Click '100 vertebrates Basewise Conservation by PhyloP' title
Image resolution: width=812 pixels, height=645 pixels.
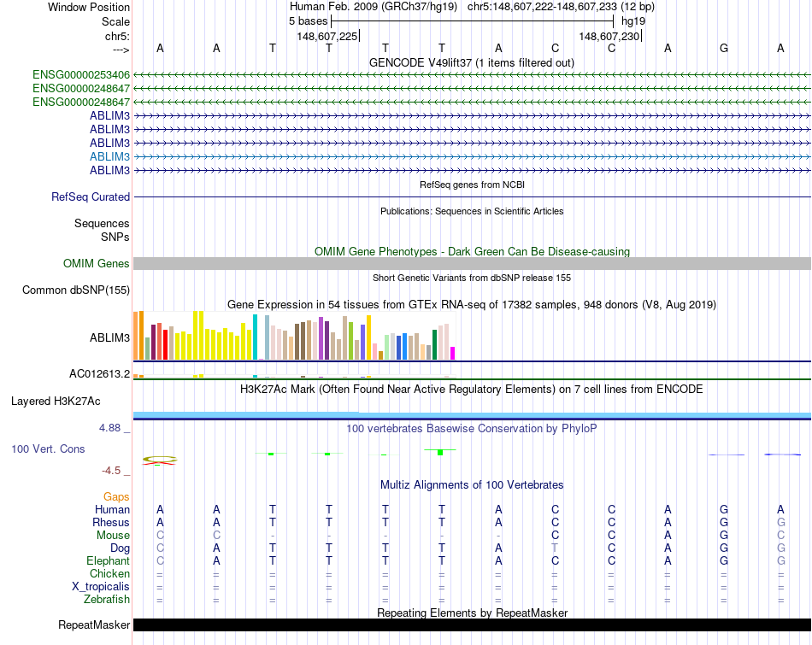471,428
